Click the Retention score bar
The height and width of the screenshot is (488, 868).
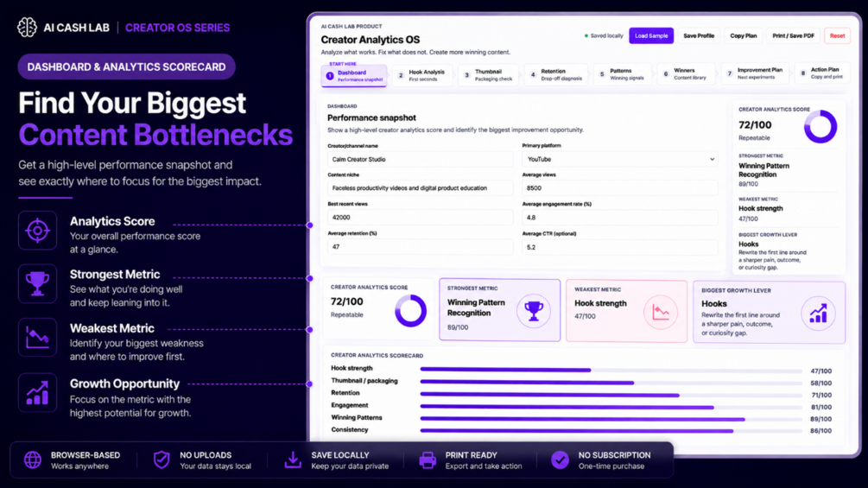point(611,395)
